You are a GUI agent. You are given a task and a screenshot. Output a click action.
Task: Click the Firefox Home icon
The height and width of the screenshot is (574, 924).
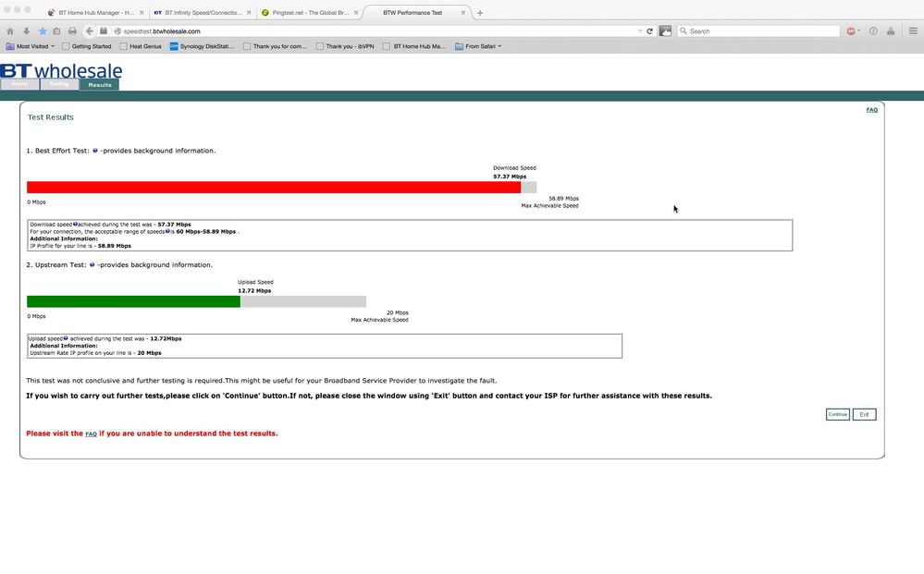tap(10, 31)
